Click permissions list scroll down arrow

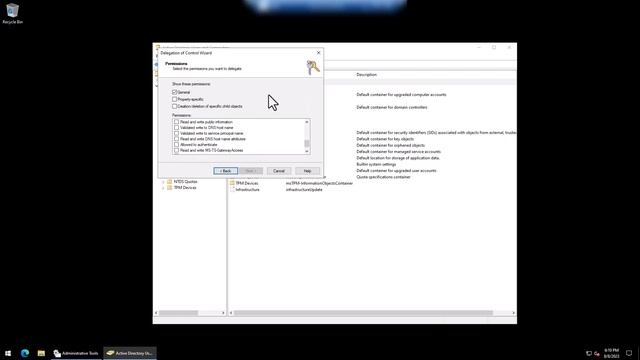pos(307,151)
